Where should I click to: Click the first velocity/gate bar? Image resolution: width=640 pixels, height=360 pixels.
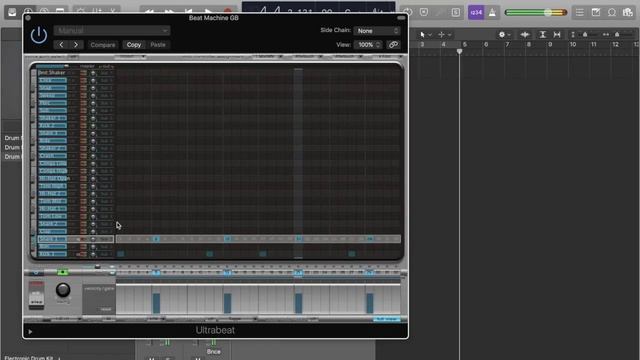[x=156, y=303]
